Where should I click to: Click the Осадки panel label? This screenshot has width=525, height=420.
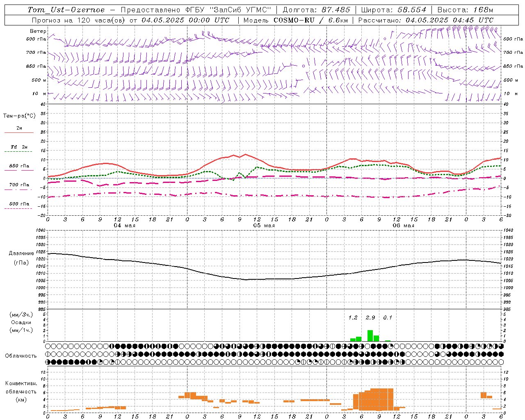pos(21,322)
